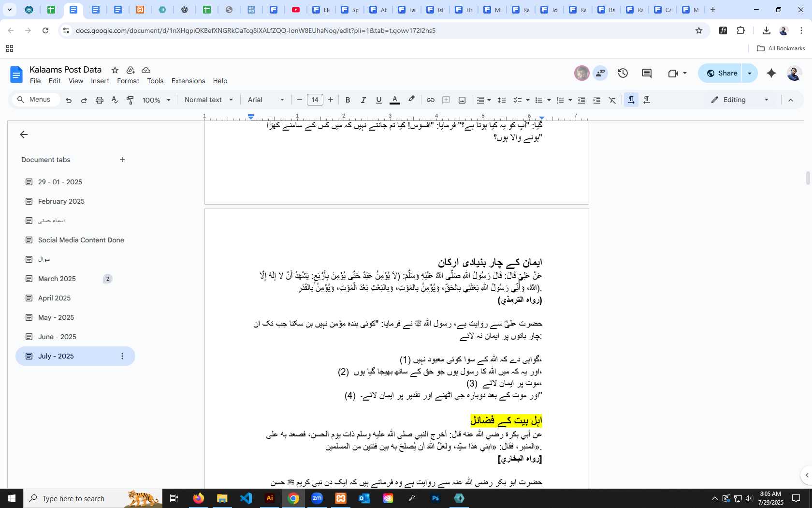Toggle underline formatting
Screen dimensions: 812x508
pos(378,100)
